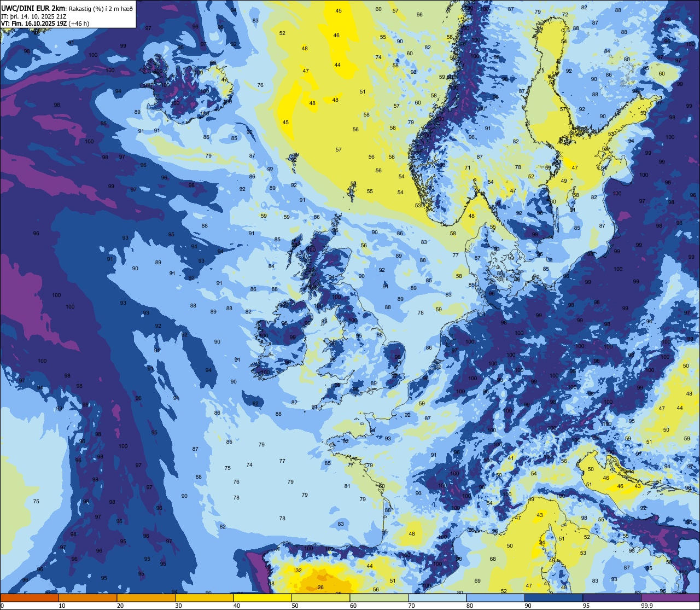Click the humidity value 71 over southern Norway
700x610 pixels.
467,168
